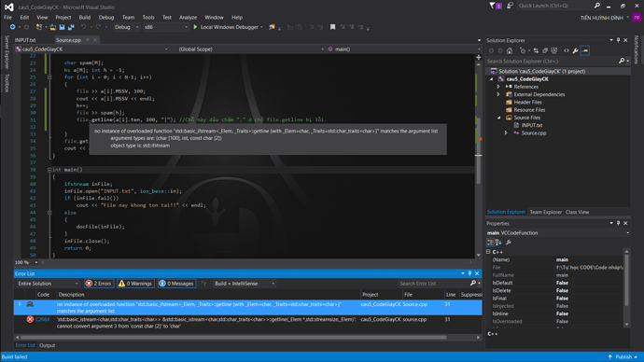
Task: Open the Build menu
Action: pyautogui.click(x=85, y=17)
